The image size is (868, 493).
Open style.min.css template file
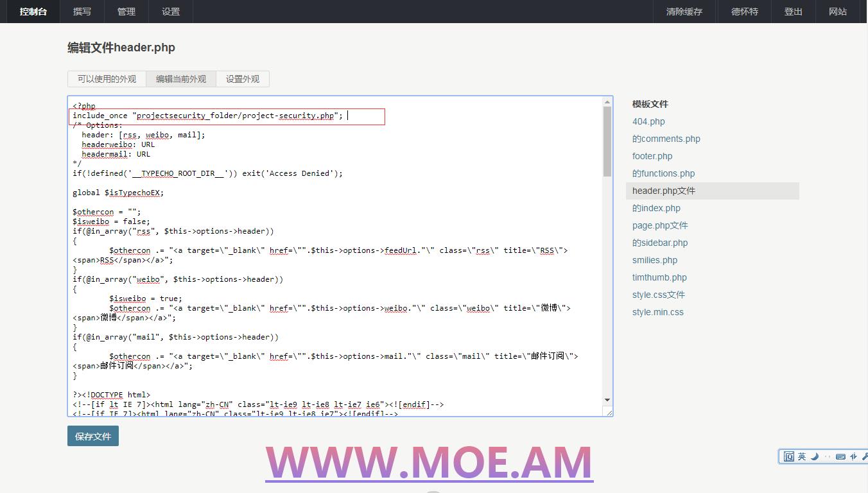658,312
